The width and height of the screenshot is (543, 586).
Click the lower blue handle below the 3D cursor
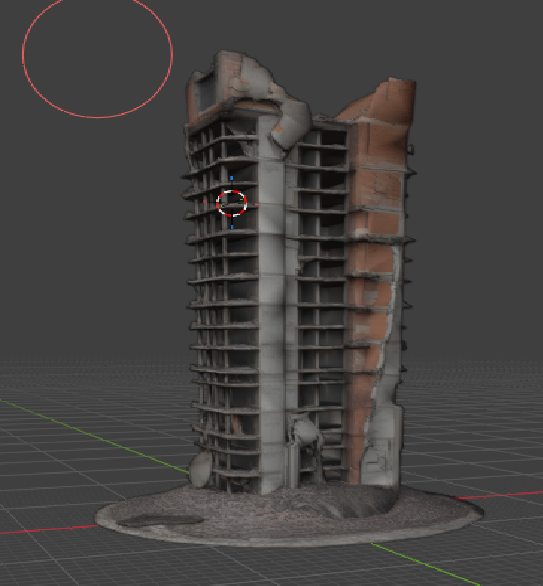(232, 227)
